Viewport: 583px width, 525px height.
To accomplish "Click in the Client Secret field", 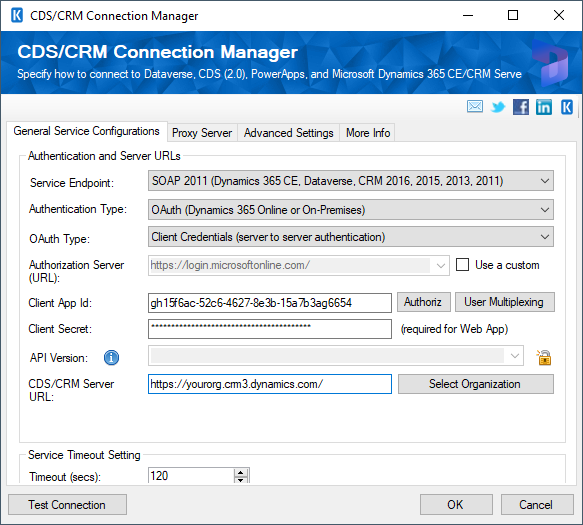I will [270, 329].
